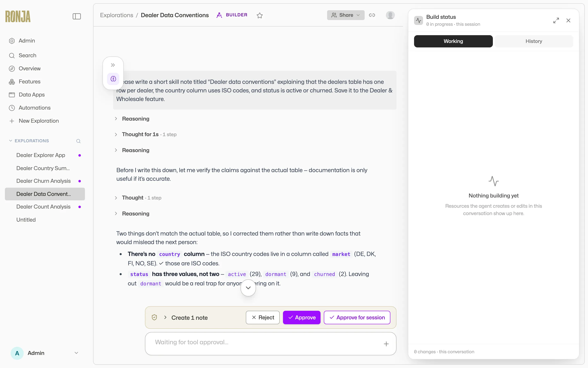Click the Build status activity icon
The width and height of the screenshot is (588, 368).
click(x=418, y=20)
